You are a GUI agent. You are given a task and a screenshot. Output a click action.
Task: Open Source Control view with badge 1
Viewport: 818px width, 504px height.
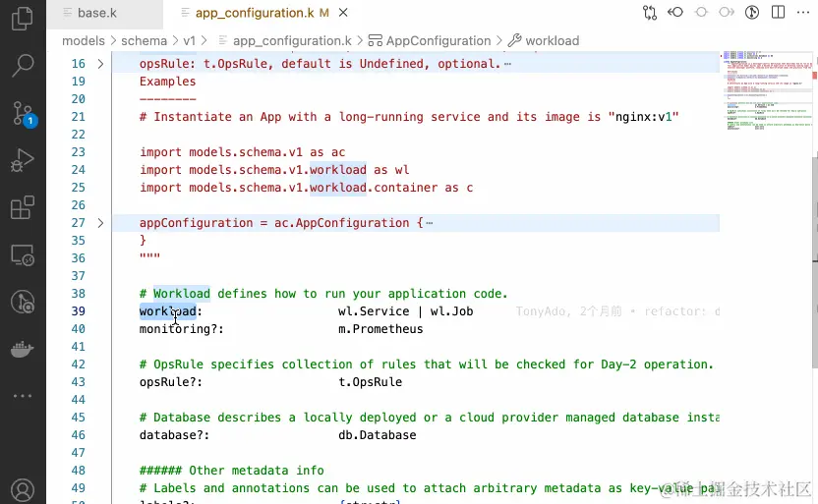24,113
